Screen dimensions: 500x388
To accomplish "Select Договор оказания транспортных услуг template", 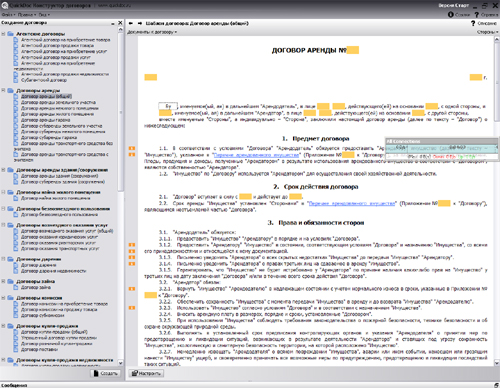I will pos(60,248).
